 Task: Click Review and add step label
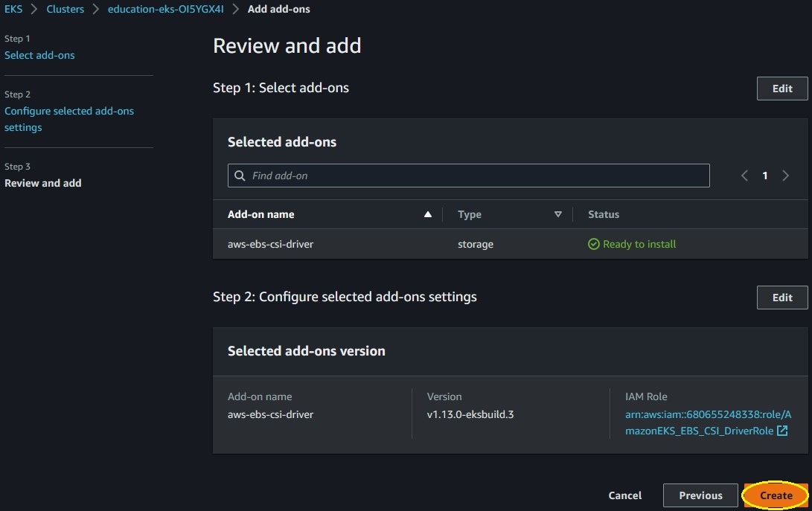pos(43,183)
